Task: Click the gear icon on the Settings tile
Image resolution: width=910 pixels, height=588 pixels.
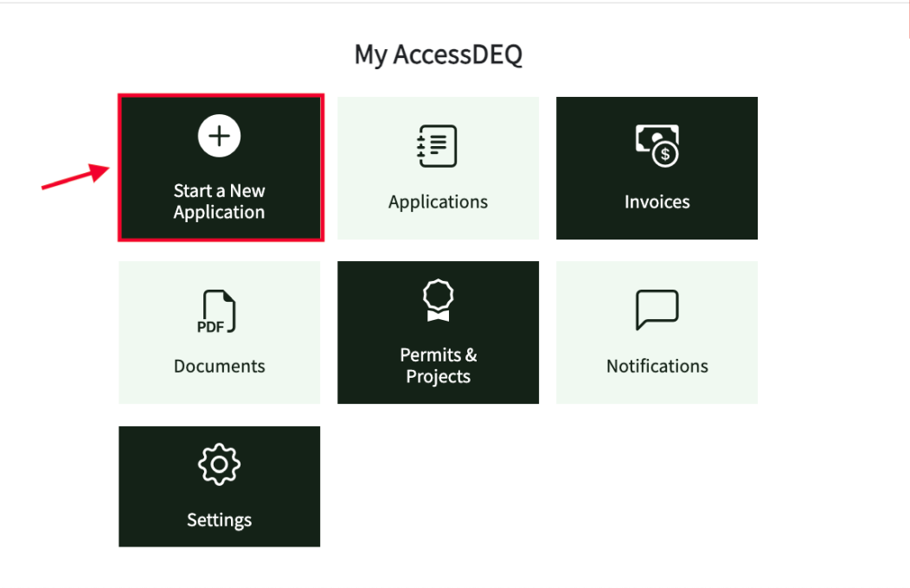Action: click(x=219, y=463)
